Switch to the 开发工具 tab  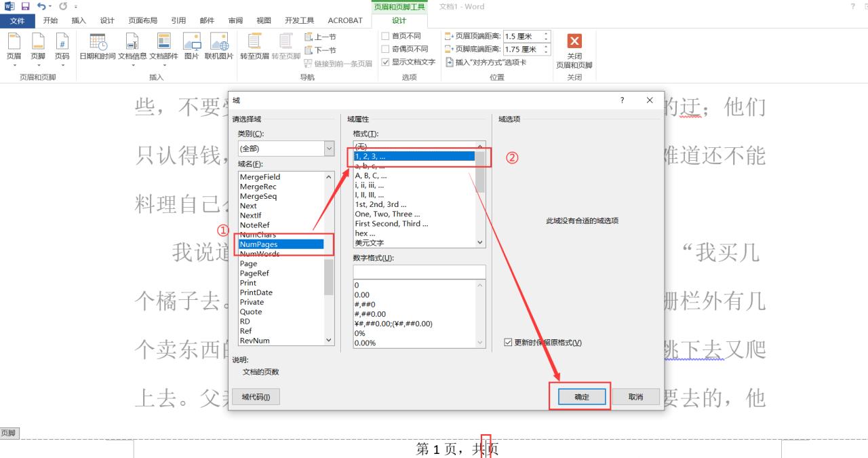click(x=299, y=21)
